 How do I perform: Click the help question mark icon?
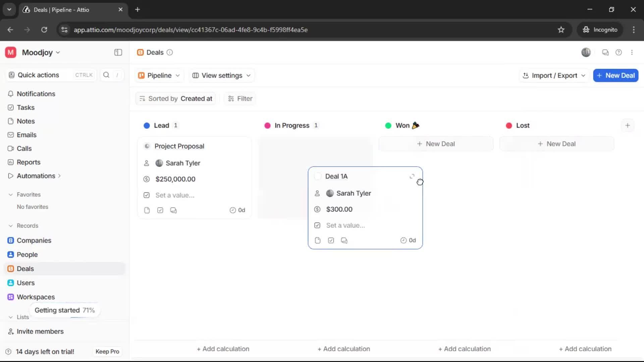pyautogui.click(x=619, y=52)
